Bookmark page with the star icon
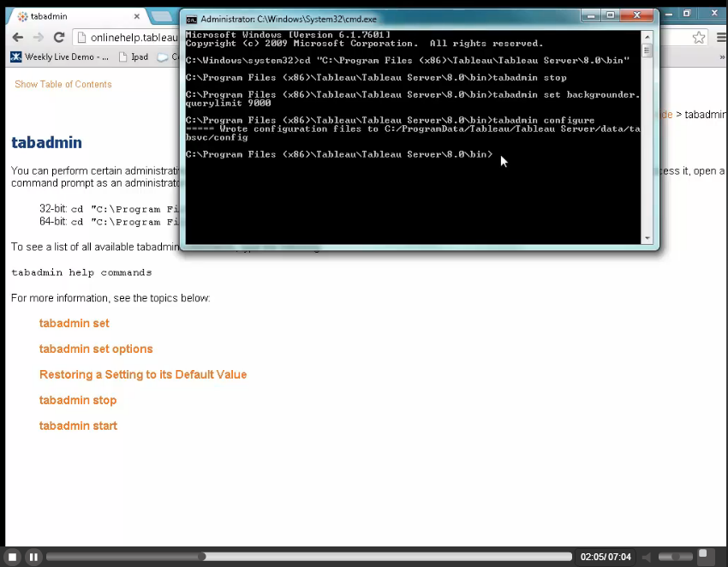 (x=699, y=37)
